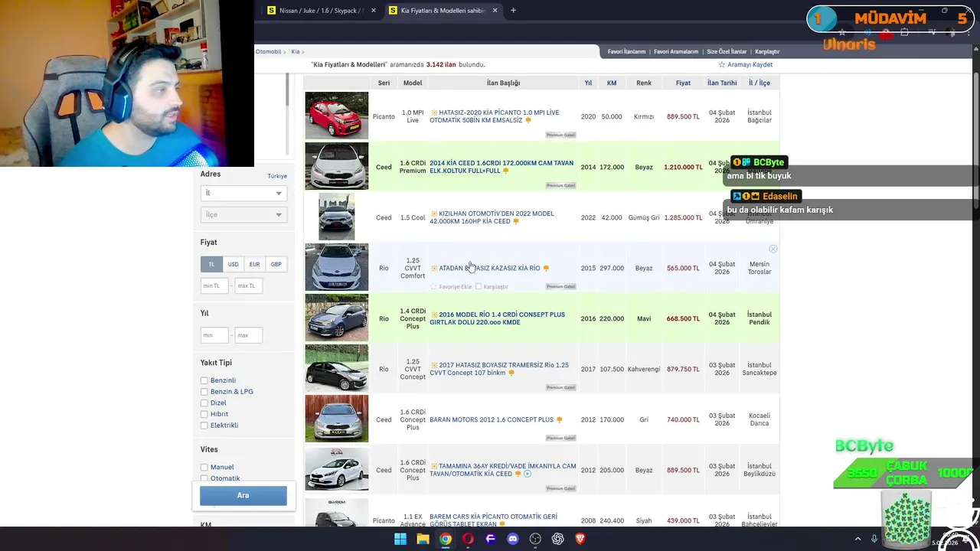Tick Karşılaştır checkbox on ATADAN Rio row

pyautogui.click(x=479, y=287)
